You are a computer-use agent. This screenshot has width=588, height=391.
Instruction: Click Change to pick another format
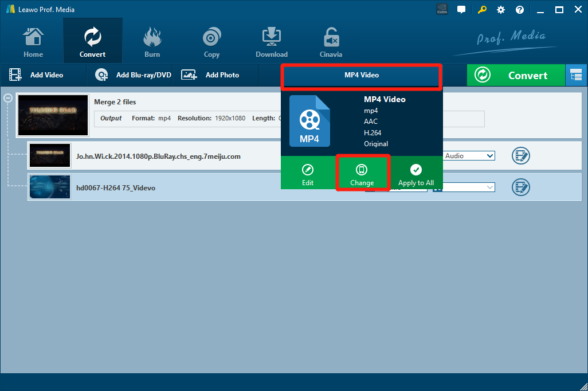362,174
